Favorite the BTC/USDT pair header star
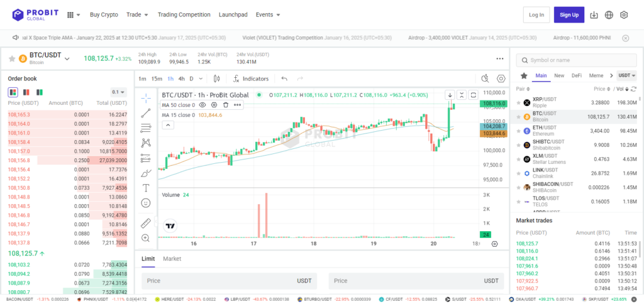 12,58
